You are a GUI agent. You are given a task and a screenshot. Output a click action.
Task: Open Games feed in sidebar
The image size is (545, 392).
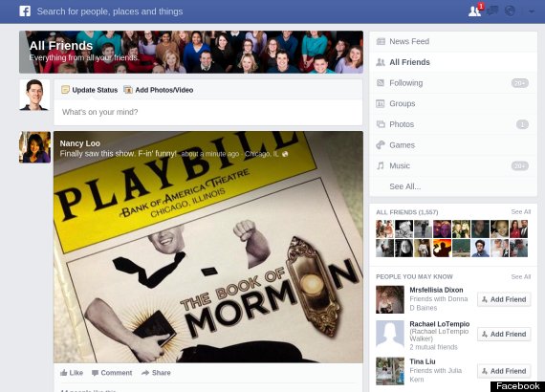[x=453, y=145]
